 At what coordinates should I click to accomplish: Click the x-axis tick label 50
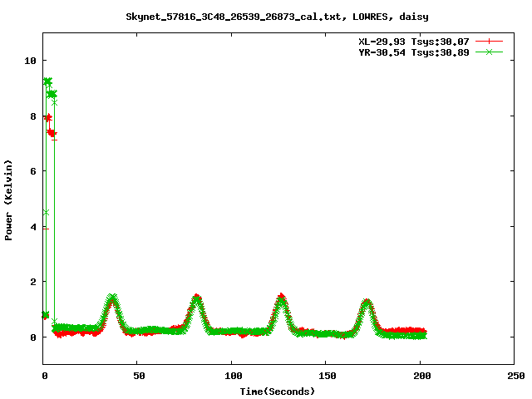(x=139, y=376)
